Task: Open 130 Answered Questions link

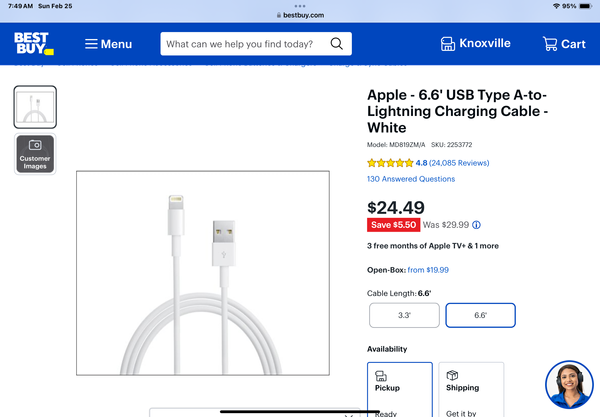Action: (411, 179)
